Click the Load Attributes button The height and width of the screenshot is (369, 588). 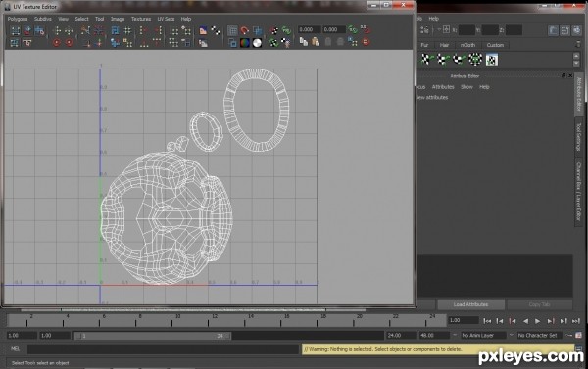coord(470,304)
